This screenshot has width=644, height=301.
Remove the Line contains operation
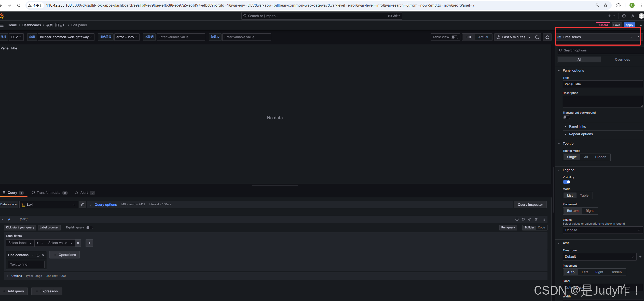point(43,255)
